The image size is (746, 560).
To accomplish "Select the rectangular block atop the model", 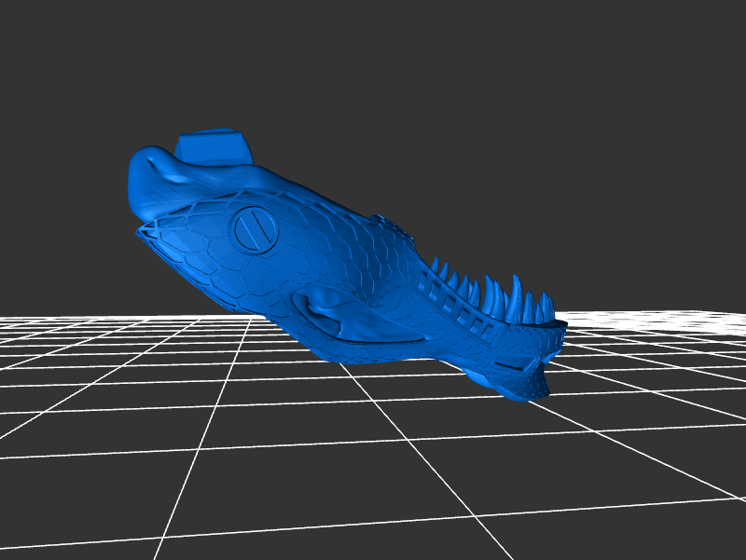I will [x=212, y=146].
